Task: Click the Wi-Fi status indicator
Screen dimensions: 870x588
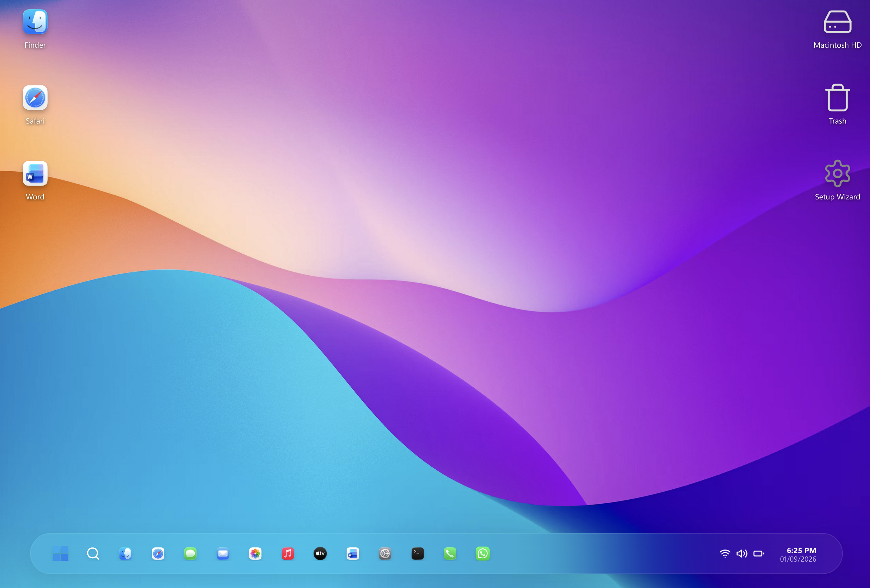Action: tap(725, 554)
